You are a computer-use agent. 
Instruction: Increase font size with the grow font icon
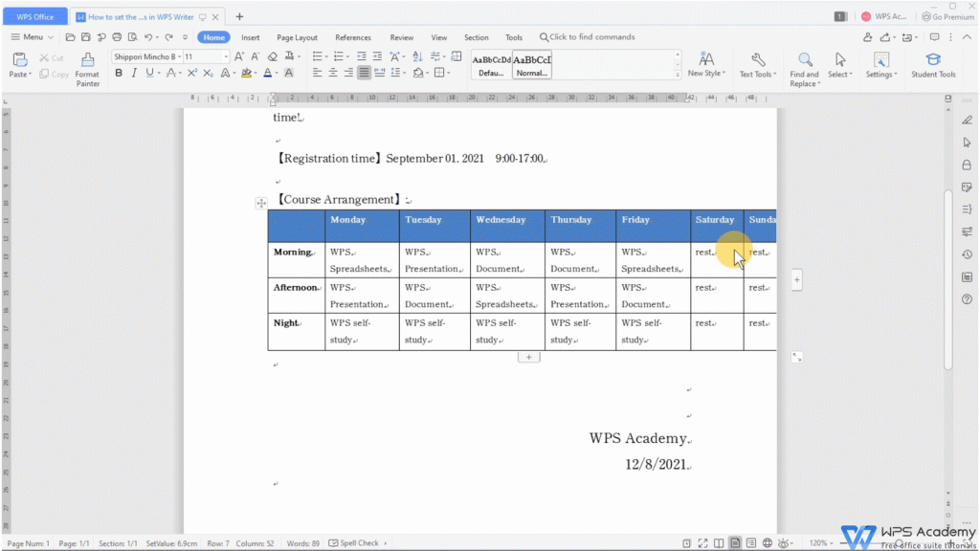click(238, 56)
